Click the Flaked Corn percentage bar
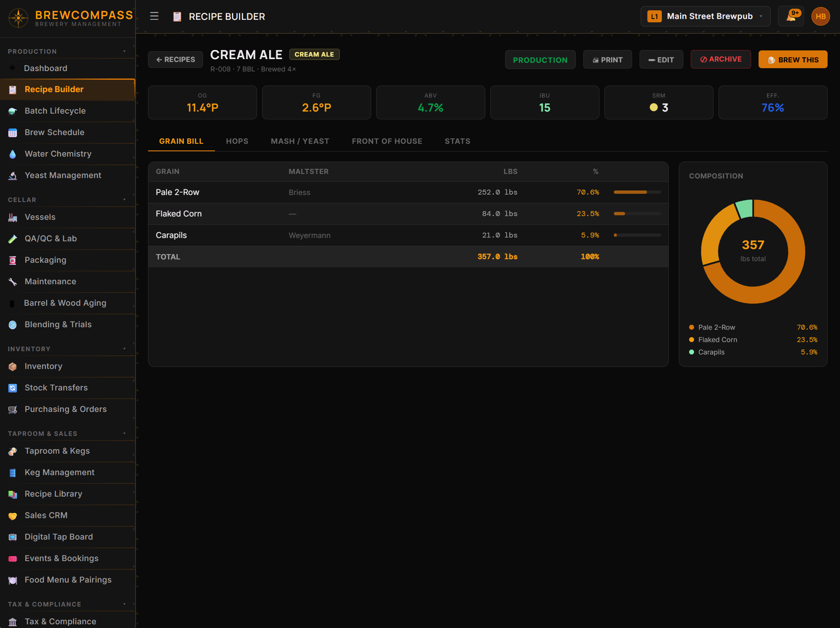Viewport: 840px width, 628px height. point(637,214)
